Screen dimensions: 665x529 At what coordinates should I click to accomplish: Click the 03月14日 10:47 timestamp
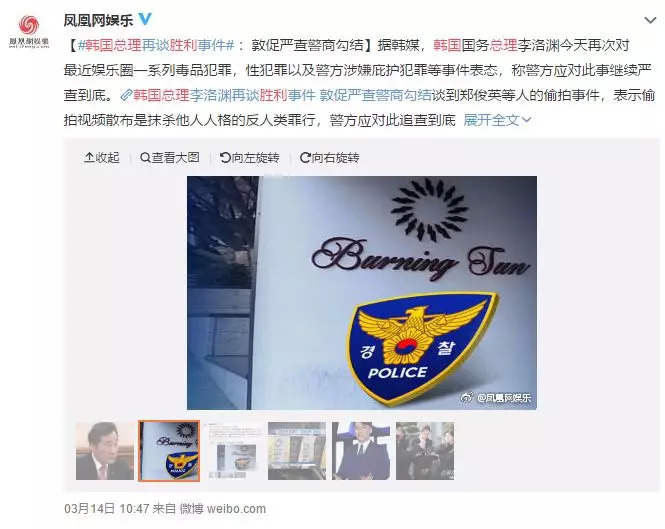106,508
